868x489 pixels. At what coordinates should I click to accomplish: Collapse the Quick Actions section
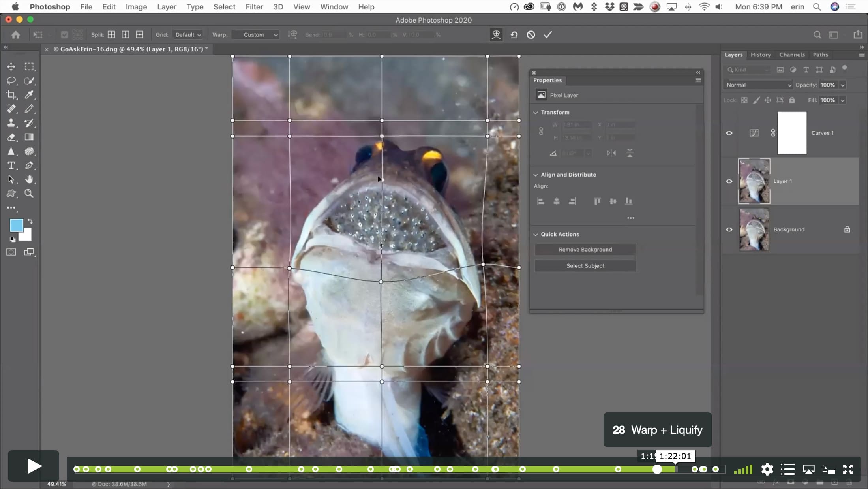536,235
